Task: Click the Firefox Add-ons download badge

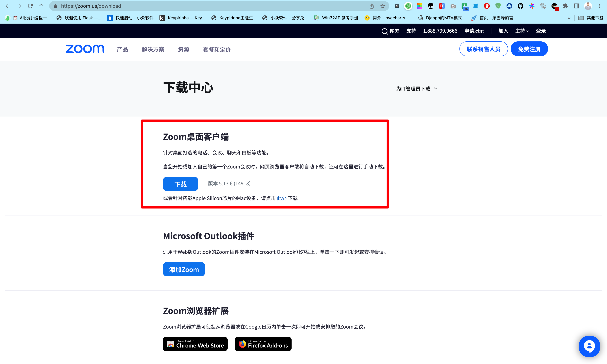Action: click(x=263, y=344)
